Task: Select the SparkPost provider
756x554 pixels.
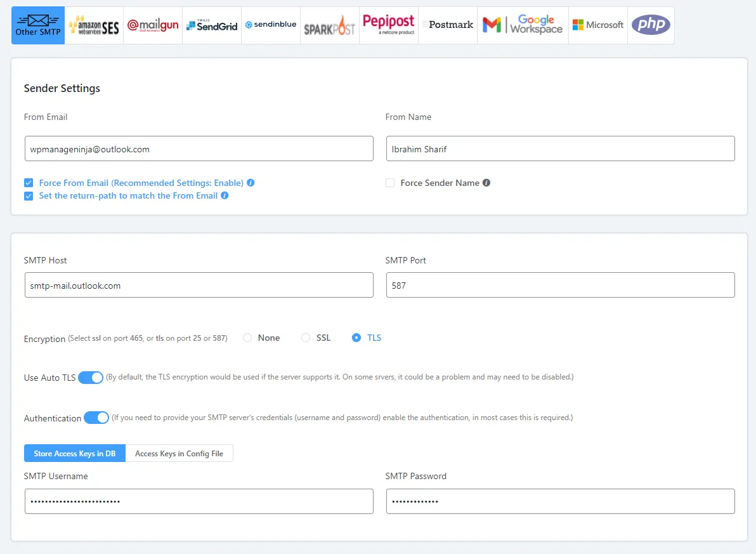Action: coord(330,25)
